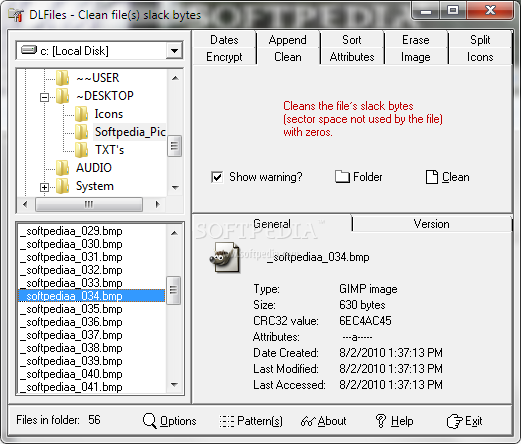The image size is (521, 444).
Task: Open the Sort tab
Action: [352, 40]
